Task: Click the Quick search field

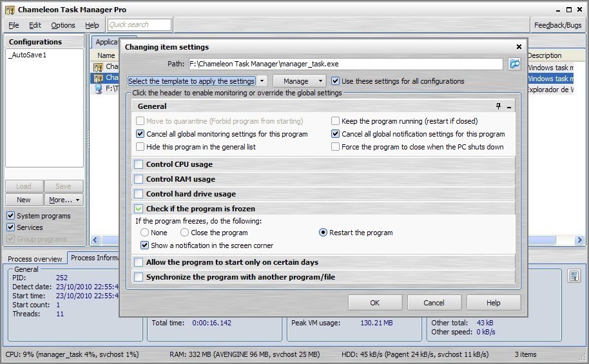Action: pyautogui.click(x=139, y=24)
